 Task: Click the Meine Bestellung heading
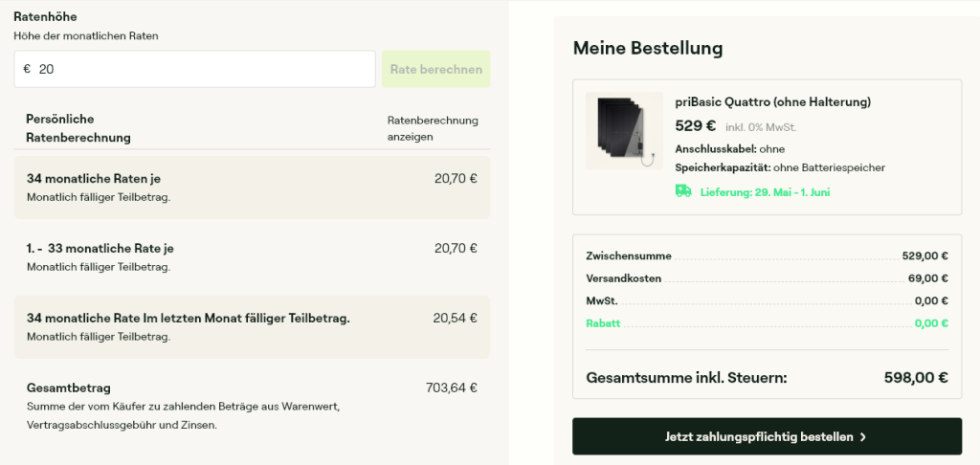point(648,48)
